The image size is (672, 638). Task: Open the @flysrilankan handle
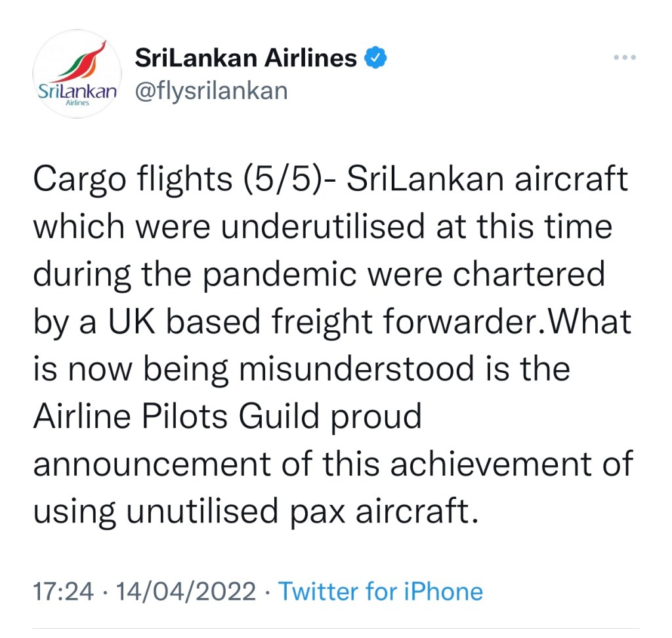point(211,91)
